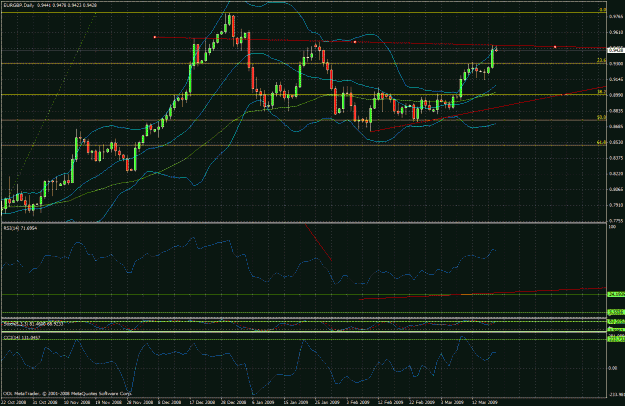Click the 8 Dec 2008 date label
625x406 pixels.
(x=170, y=402)
